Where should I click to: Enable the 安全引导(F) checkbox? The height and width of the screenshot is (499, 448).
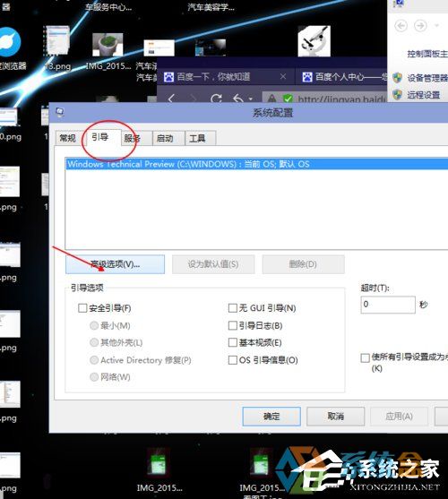point(82,308)
